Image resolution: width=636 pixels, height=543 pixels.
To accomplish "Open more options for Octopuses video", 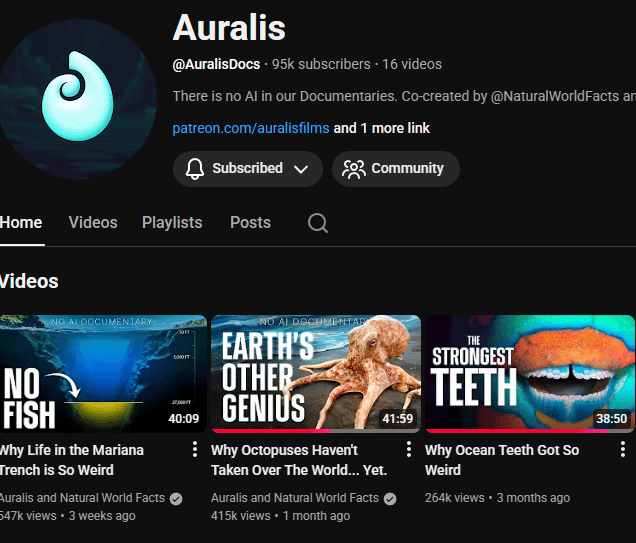I will 409,449.
